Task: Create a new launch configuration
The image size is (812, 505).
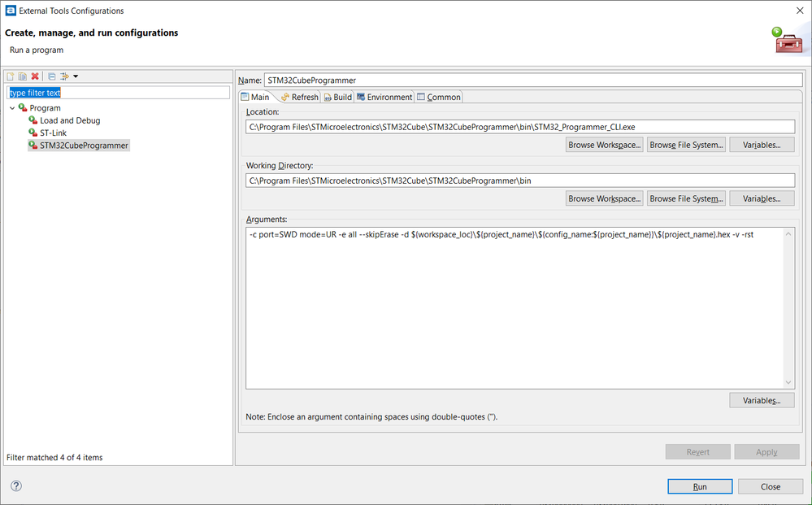Action: [x=10, y=76]
